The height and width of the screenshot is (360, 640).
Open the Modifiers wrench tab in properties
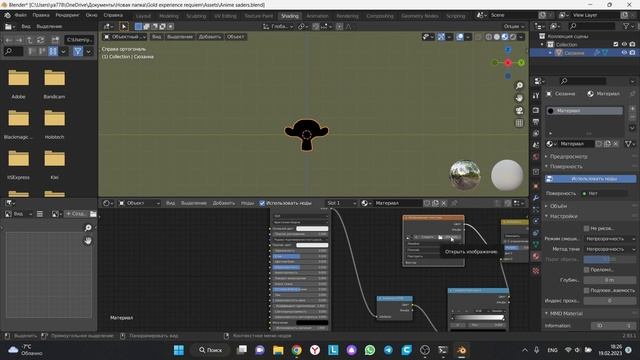[x=536, y=198]
